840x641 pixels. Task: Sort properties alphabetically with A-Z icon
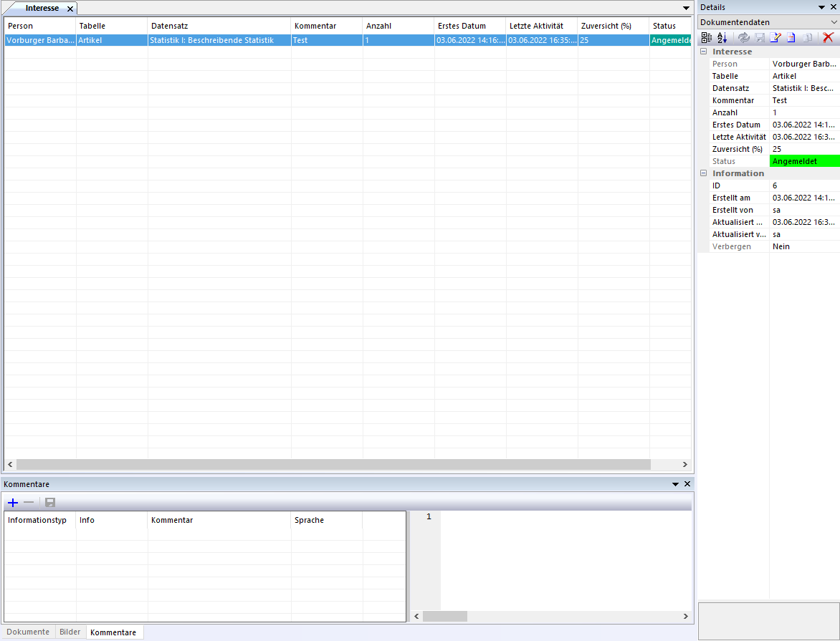click(722, 37)
